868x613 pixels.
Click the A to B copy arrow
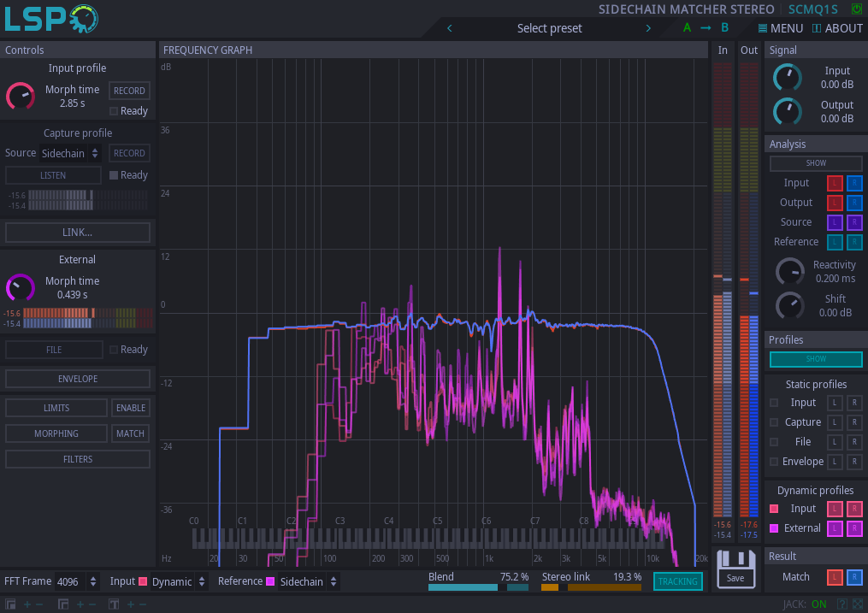[706, 27]
